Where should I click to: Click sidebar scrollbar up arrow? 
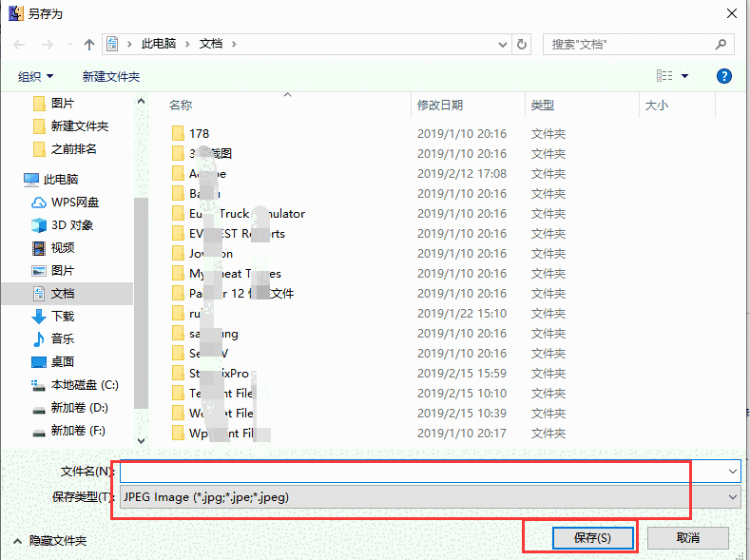point(141,101)
